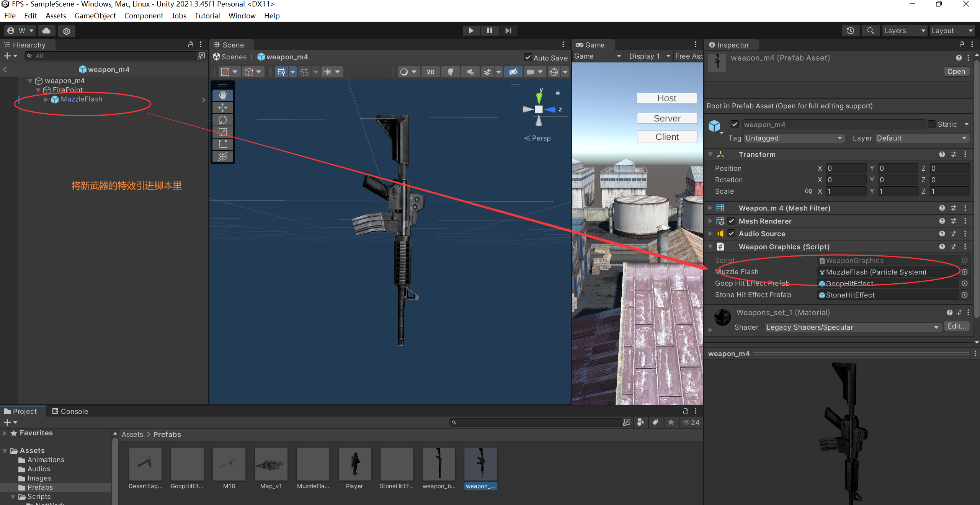Image resolution: width=980 pixels, height=505 pixels.
Task: Open the Layout dropdown
Action: pyautogui.click(x=952, y=31)
